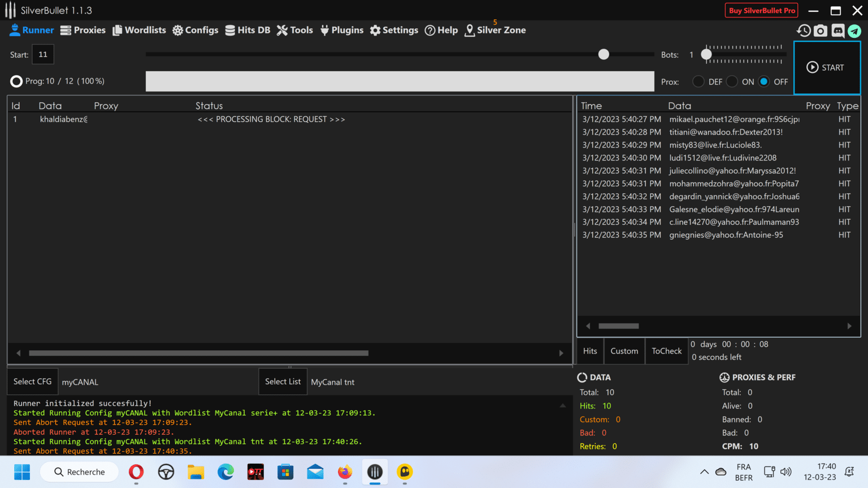
Task: Click Buy SilverBullet Pro
Action: 761,10
